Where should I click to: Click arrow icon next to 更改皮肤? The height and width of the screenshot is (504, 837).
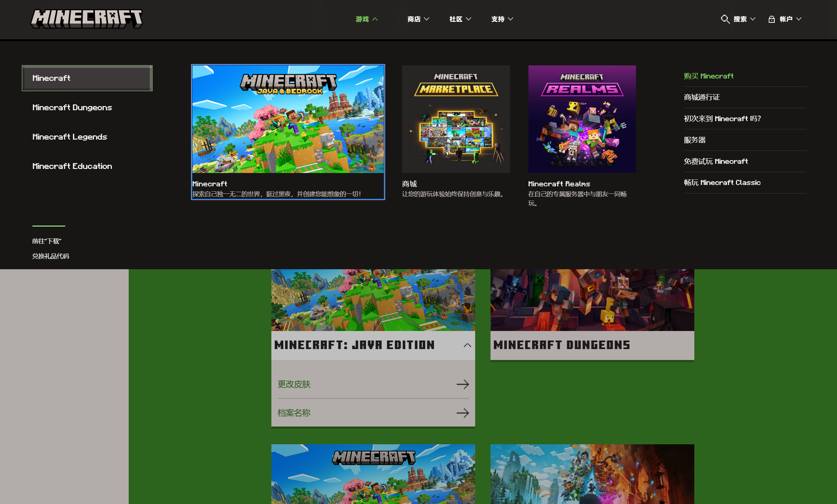click(x=463, y=384)
